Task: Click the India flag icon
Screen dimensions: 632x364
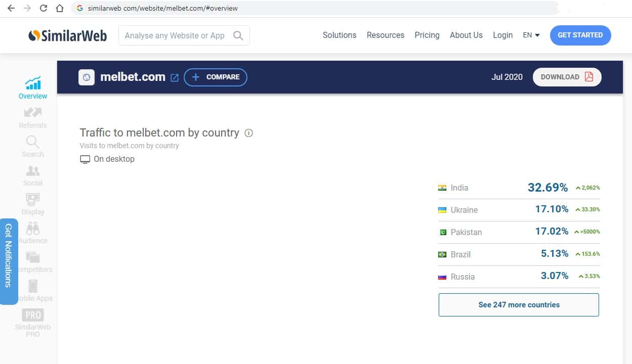Action: coord(442,188)
